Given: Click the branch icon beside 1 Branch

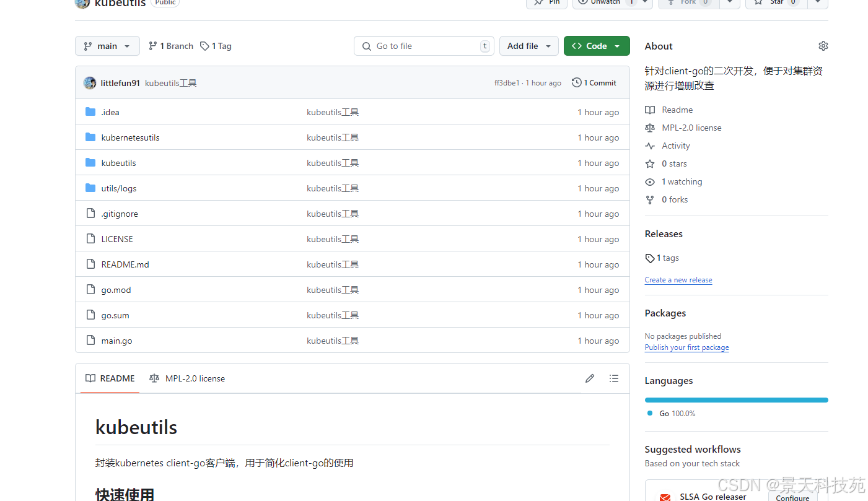Looking at the screenshot, I should (x=153, y=46).
